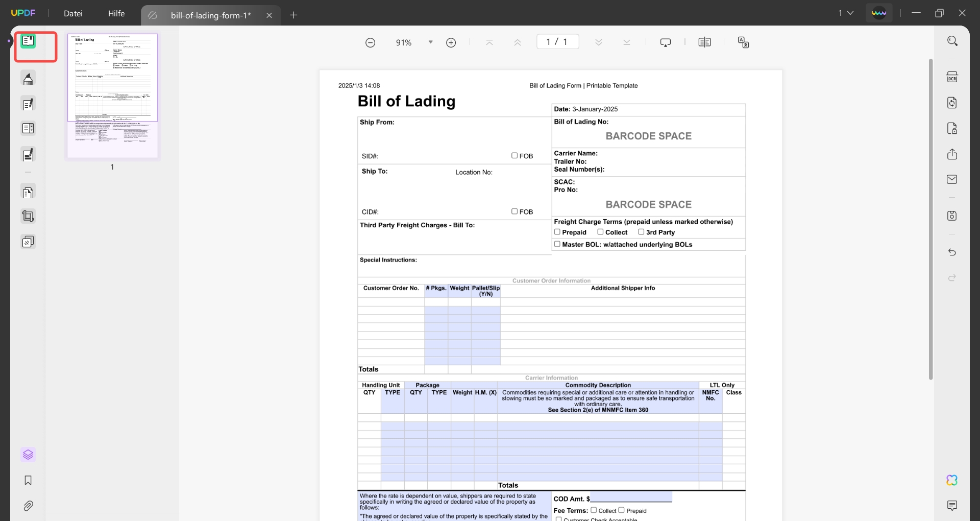The height and width of the screenshot is (521, 980).
Task: Click the Save as other icon
Action: coord(952,216)
